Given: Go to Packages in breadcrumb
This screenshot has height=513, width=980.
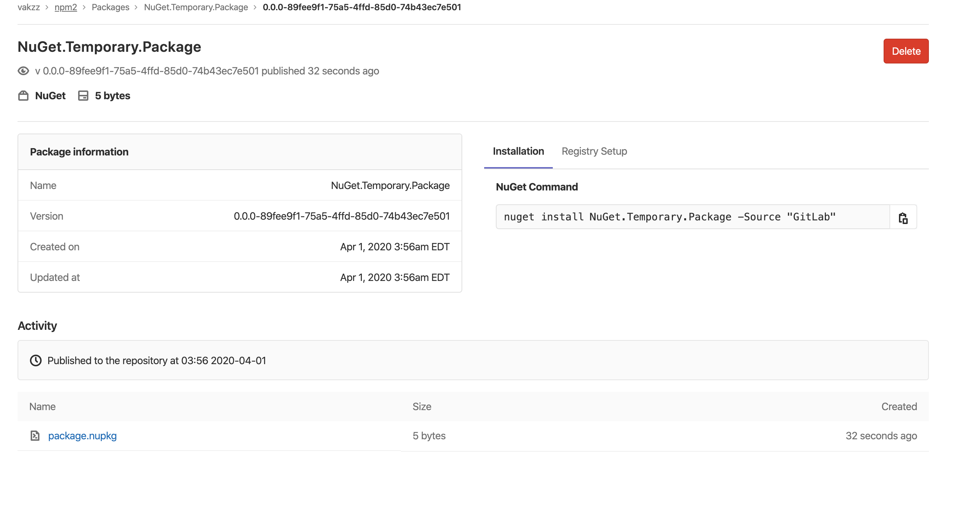Looking at the screenshot, I should click(x=110, y=7).
